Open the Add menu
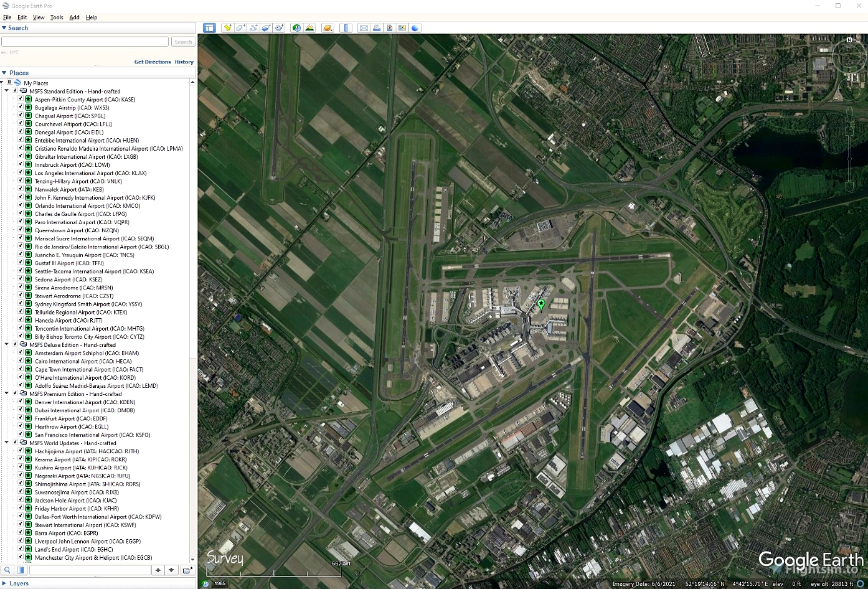Image resolution: width=868 pixels, height=589 pixels. coord(74,17)
